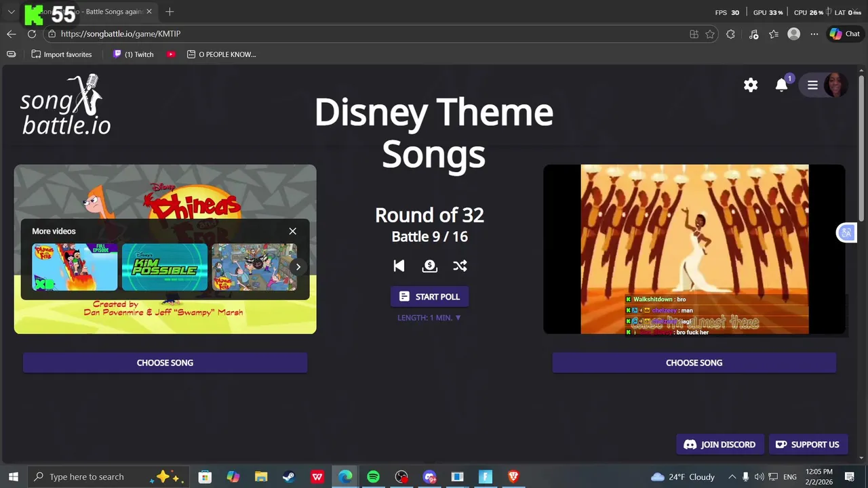The height and width of the screenshot is (488, 868).
Task: Open the weather widget 24°F Cloudy
Action: click(x=682, y=477)
